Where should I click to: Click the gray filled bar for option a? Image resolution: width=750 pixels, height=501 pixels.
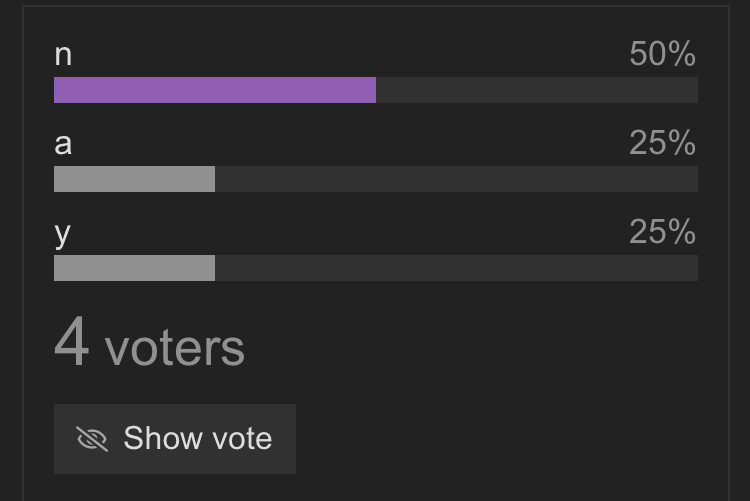click(134, 179)
